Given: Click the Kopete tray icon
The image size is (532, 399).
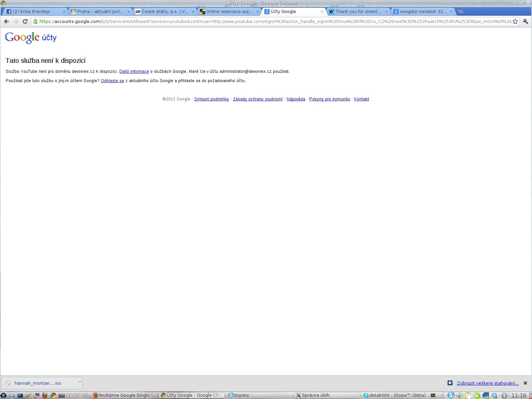Looking at the screenshot, I should 451,395.
